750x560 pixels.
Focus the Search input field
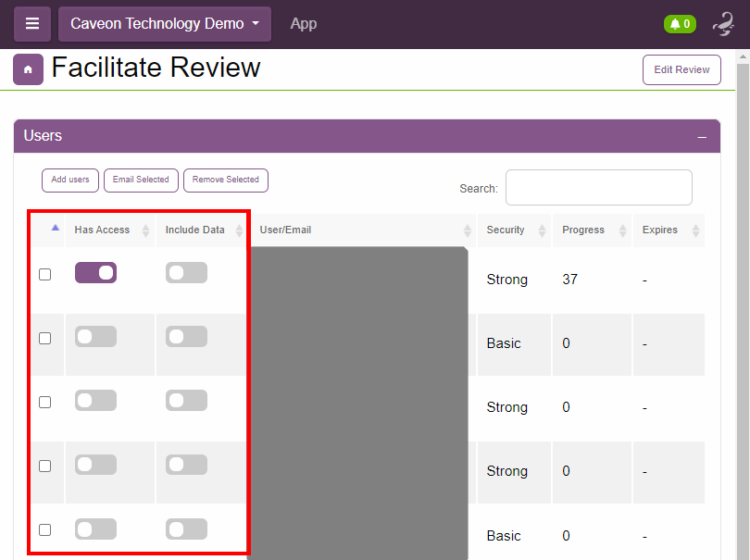coord(599,188)
